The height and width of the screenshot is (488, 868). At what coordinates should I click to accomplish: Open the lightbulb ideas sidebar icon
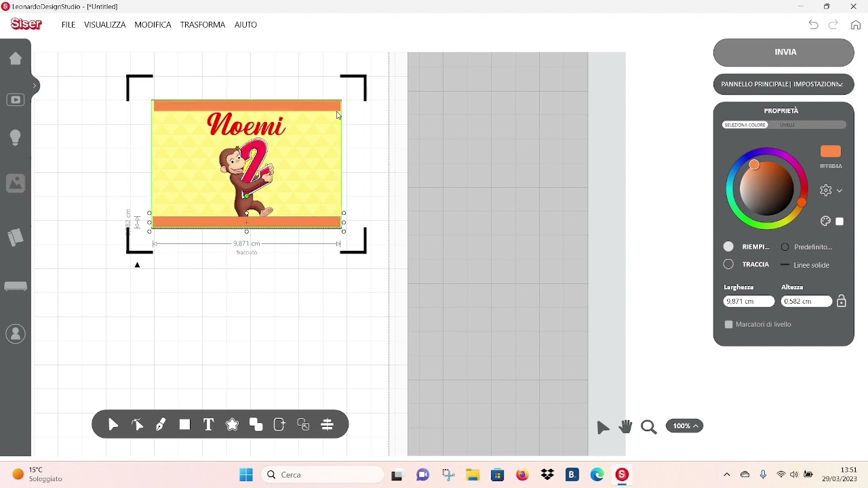point(16,138)
